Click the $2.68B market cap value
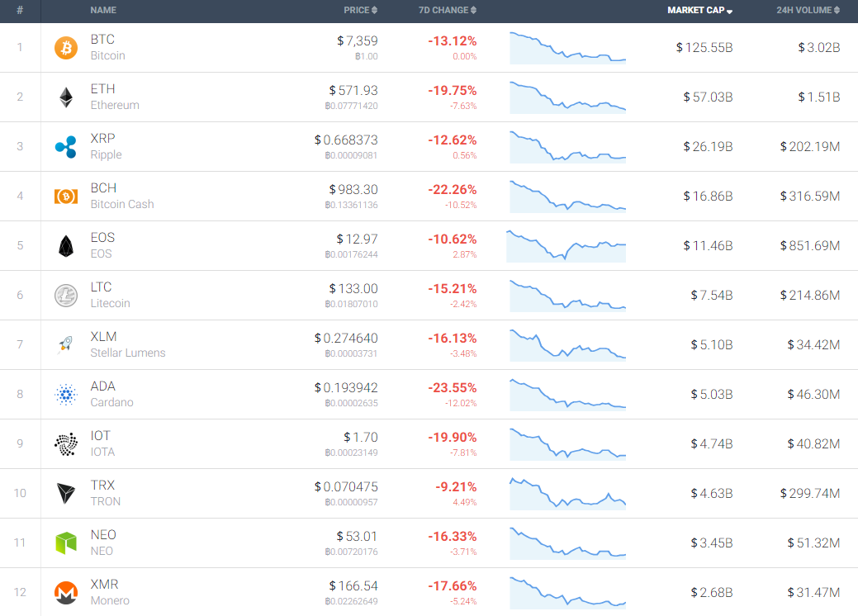Image resolution: width=858 pixels, height=616 pixels. (712, 593)
